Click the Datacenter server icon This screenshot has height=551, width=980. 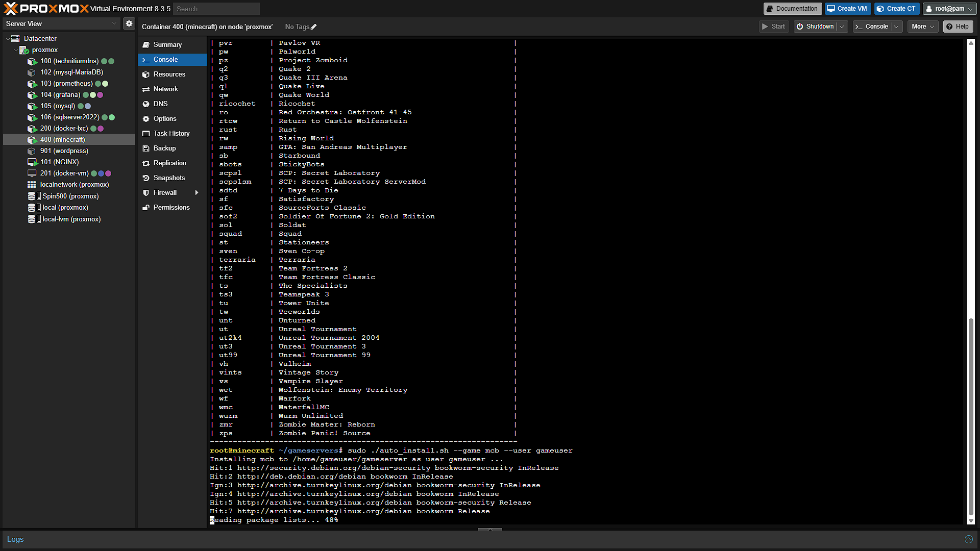[x=15, y=39]
